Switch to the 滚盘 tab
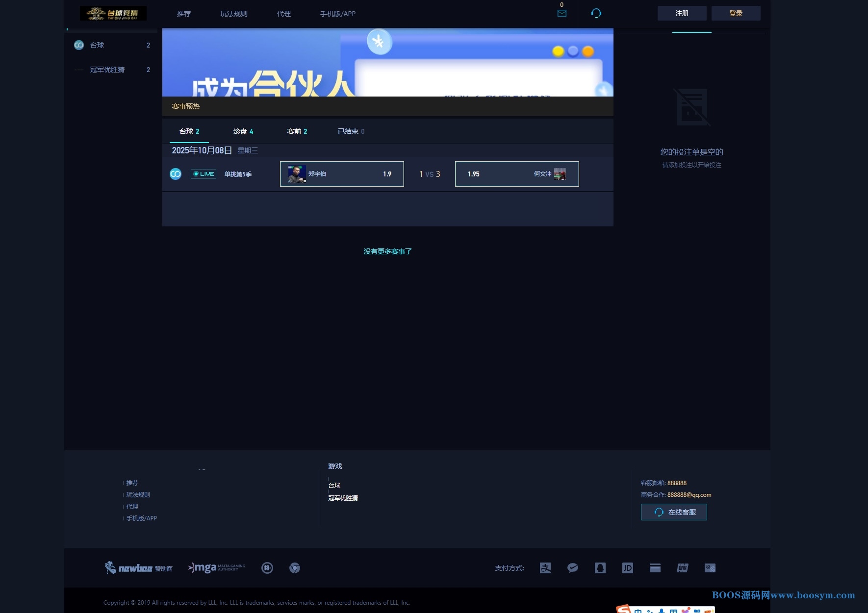 (243, 131)
